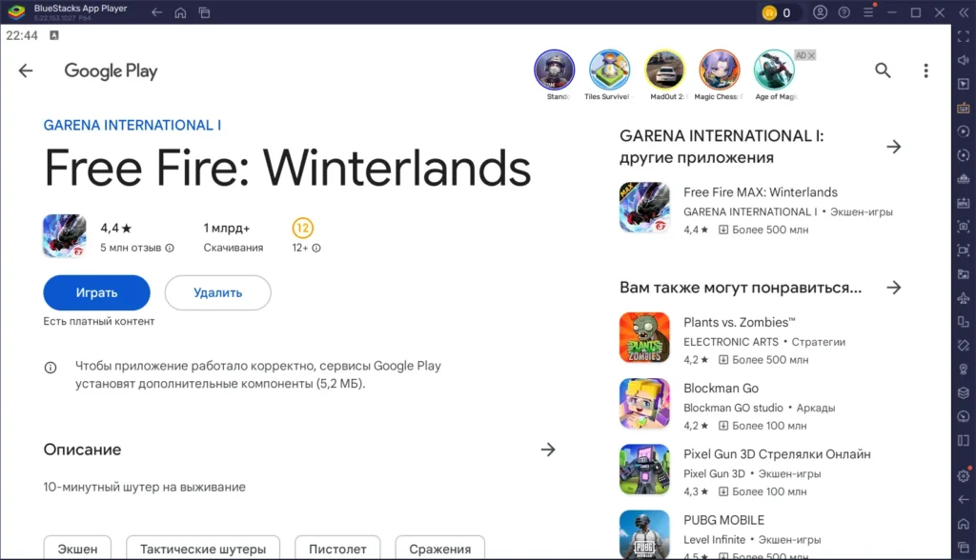Open BlueStacks help question mark icon
The height and width of the screenshot is (560, 976).
844,12
